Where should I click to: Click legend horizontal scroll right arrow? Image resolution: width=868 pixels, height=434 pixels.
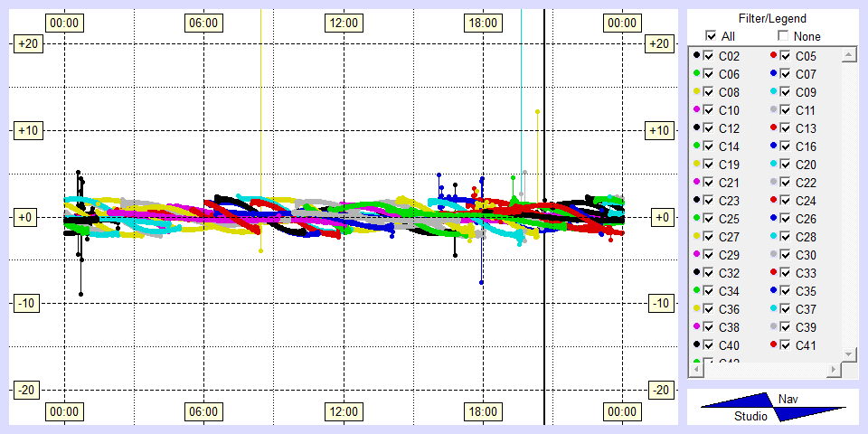[x=833, y=371]
